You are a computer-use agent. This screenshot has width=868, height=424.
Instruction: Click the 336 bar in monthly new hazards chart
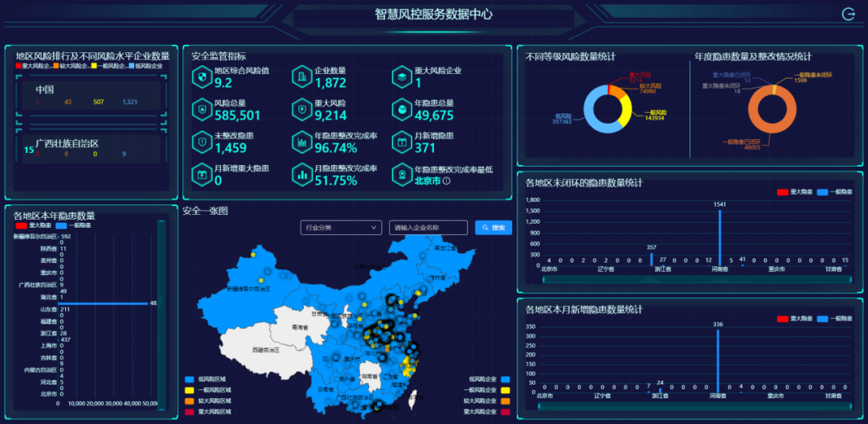[x=718, y=361]
